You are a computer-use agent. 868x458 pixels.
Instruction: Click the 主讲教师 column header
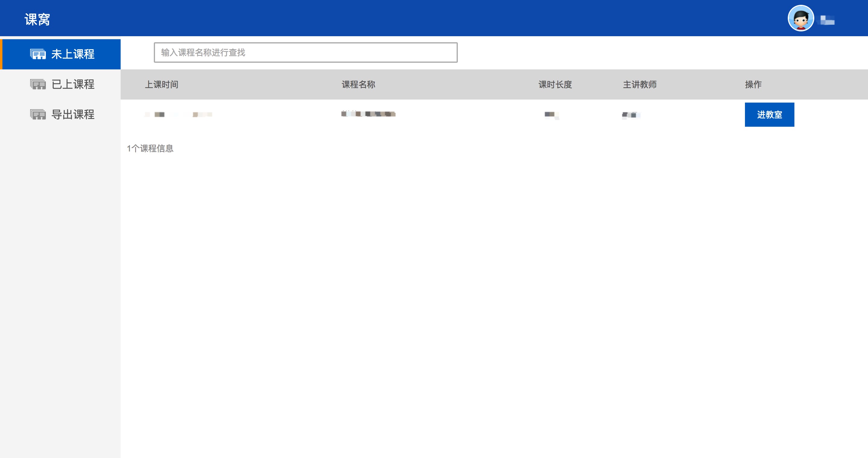coord(640,84)
